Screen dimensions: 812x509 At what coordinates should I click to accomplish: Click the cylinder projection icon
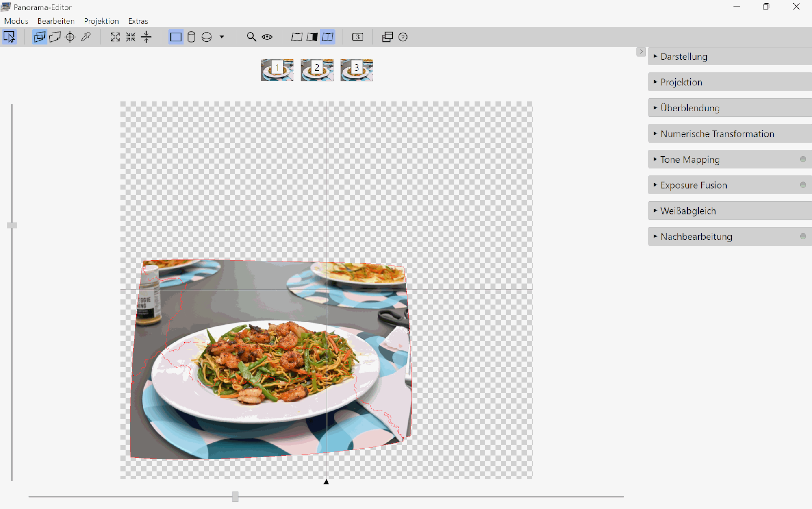(x=191, y=37)
